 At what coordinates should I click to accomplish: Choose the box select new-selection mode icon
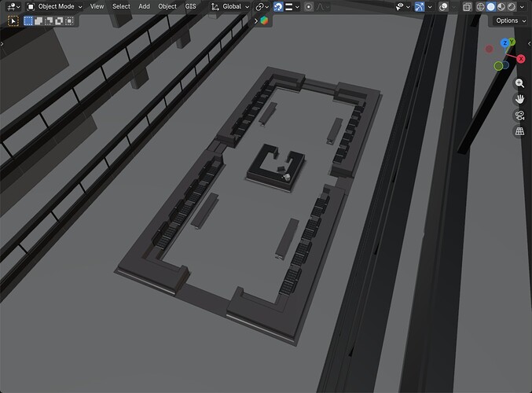[x=28, y=21]
